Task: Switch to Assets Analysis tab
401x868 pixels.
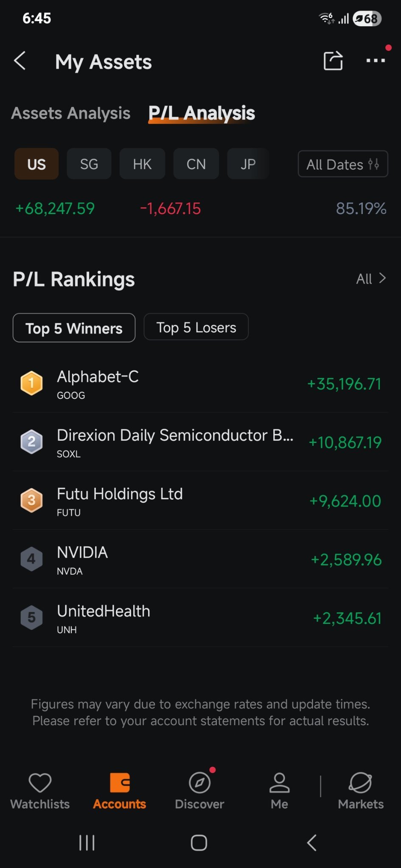Action: (x=71, y=113)
